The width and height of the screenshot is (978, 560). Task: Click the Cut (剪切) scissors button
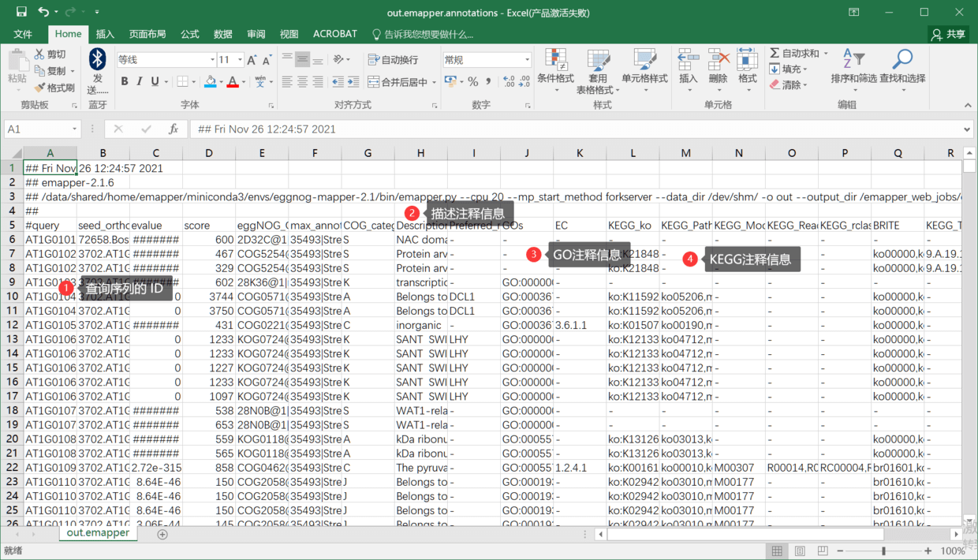pyautogui.click(x=51, y=54)
